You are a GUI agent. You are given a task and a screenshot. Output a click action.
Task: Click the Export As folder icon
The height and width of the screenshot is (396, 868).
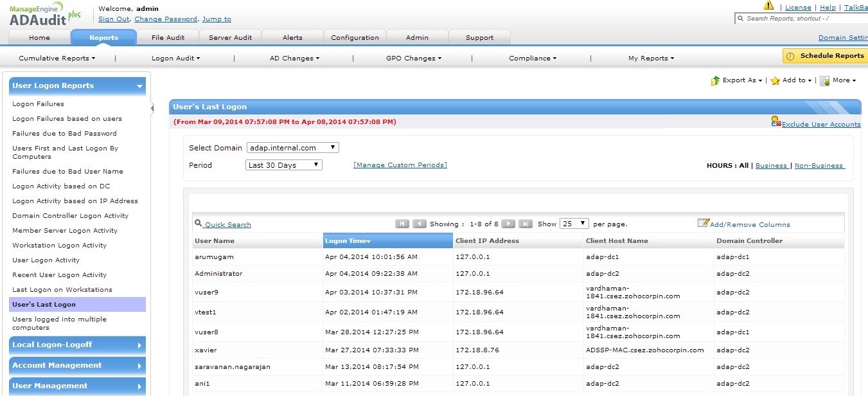[716, 80]
